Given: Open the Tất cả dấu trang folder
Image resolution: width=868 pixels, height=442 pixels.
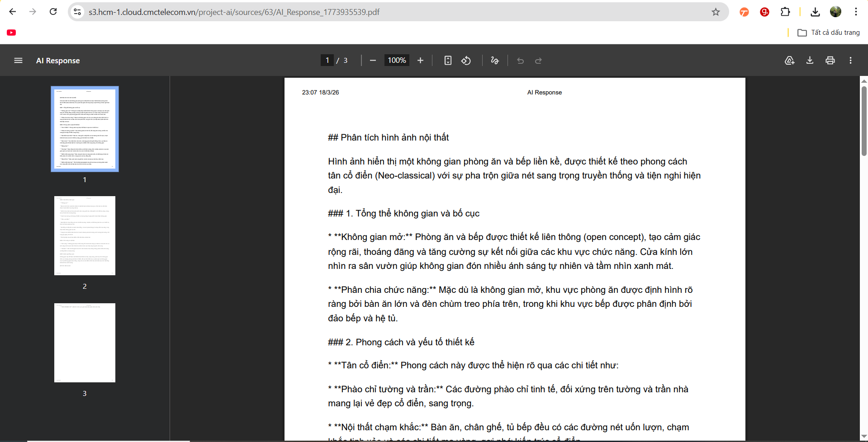Looking at the screenshot, I should (x=829, y=33).
